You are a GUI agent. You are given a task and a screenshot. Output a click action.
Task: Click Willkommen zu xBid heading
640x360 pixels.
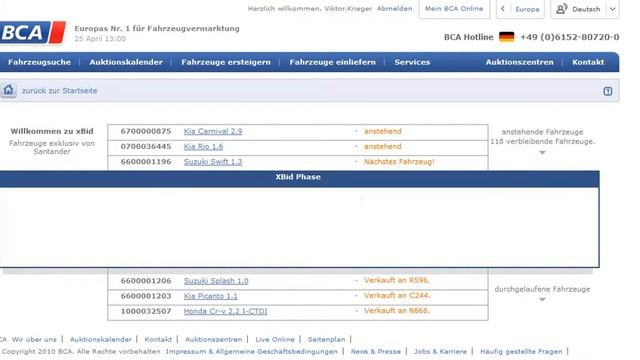(x=52, y=131)
